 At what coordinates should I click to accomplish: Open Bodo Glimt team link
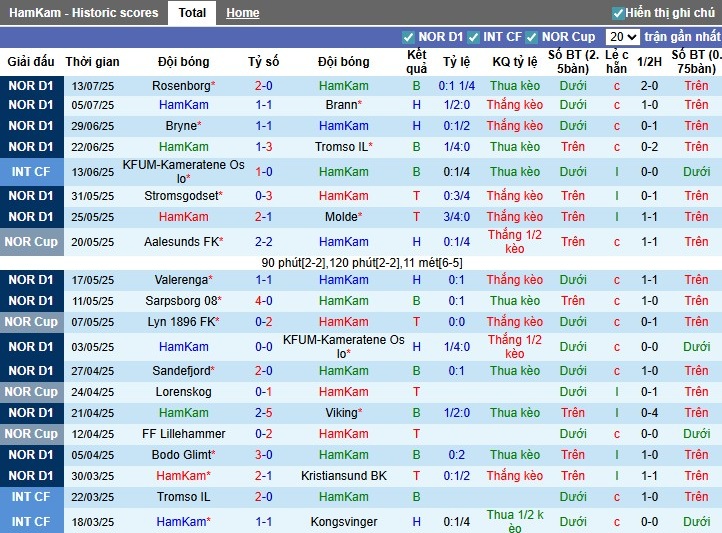point(181,455)
